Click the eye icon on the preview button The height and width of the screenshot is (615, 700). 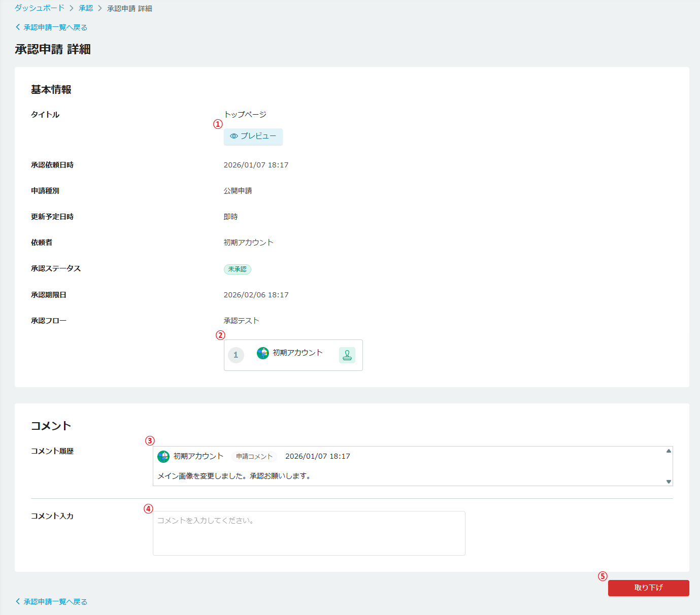click(234, 136)
